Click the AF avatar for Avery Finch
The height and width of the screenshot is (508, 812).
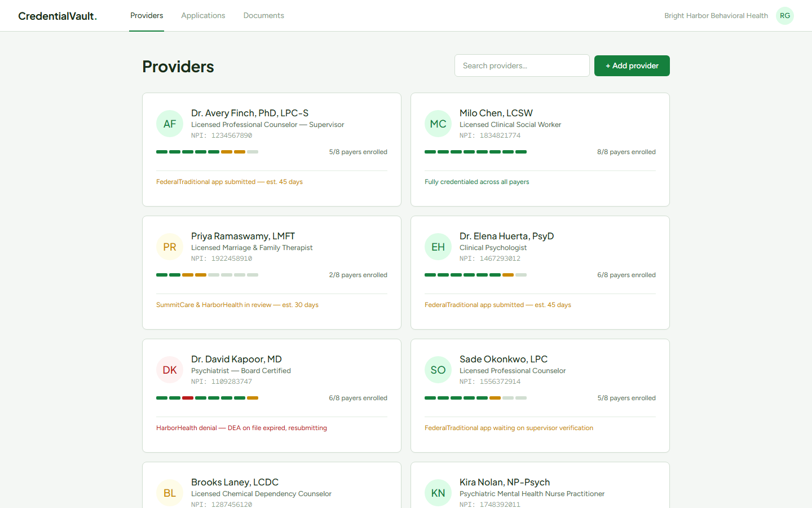pyautogui.click(x=170, y=124)
